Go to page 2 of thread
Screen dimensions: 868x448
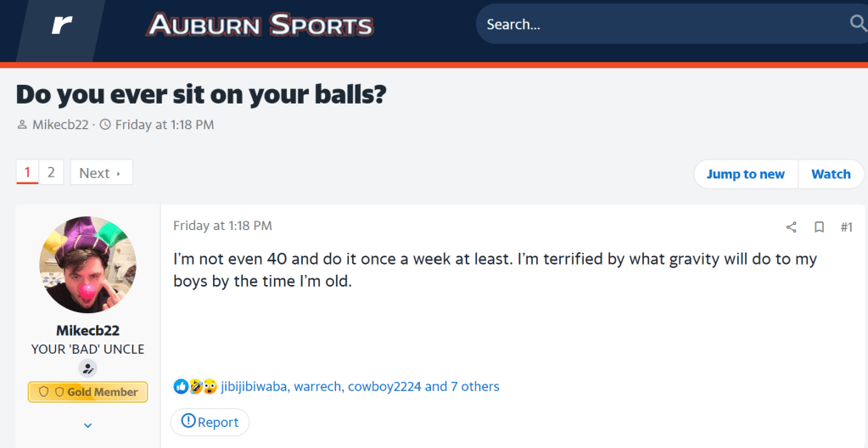[51, 172]
